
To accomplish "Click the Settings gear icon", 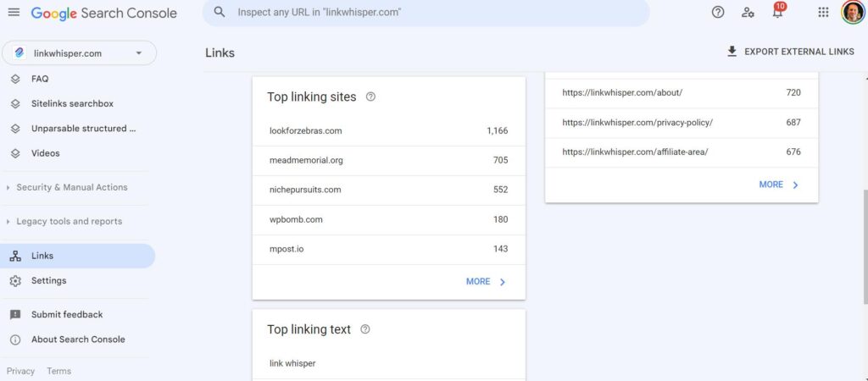I will coord(15,281).
